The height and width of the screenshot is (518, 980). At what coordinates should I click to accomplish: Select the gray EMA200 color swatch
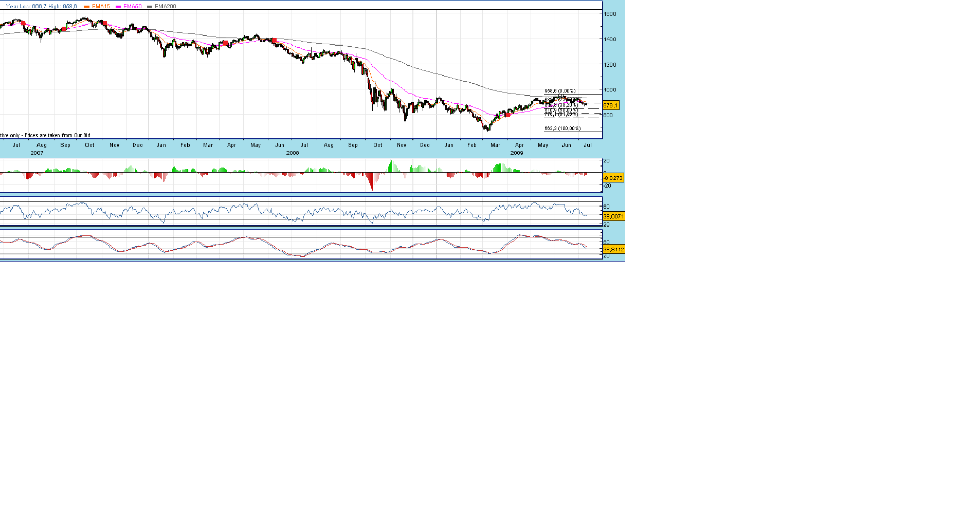150,7
